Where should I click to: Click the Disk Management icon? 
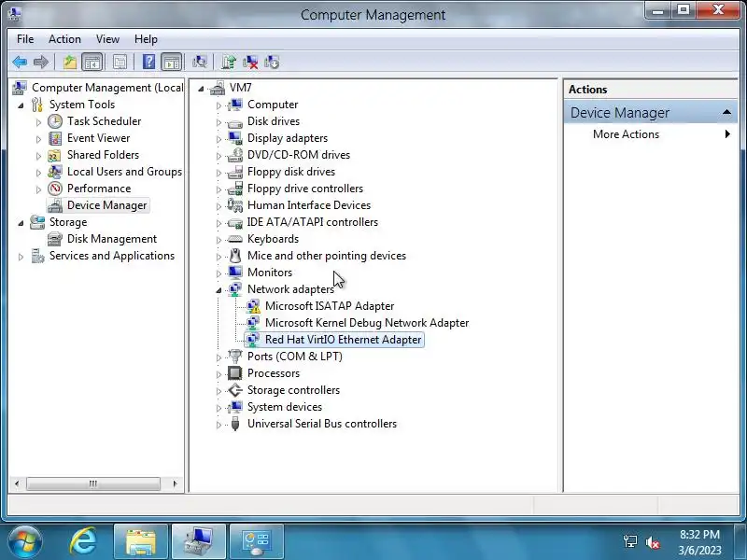click(55, 239)
